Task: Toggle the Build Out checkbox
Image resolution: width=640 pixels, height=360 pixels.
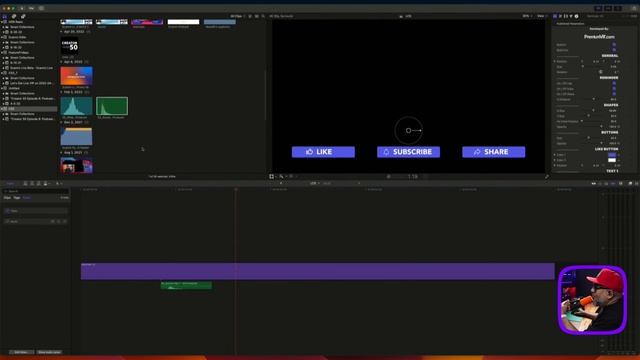Action: [614, 50]
